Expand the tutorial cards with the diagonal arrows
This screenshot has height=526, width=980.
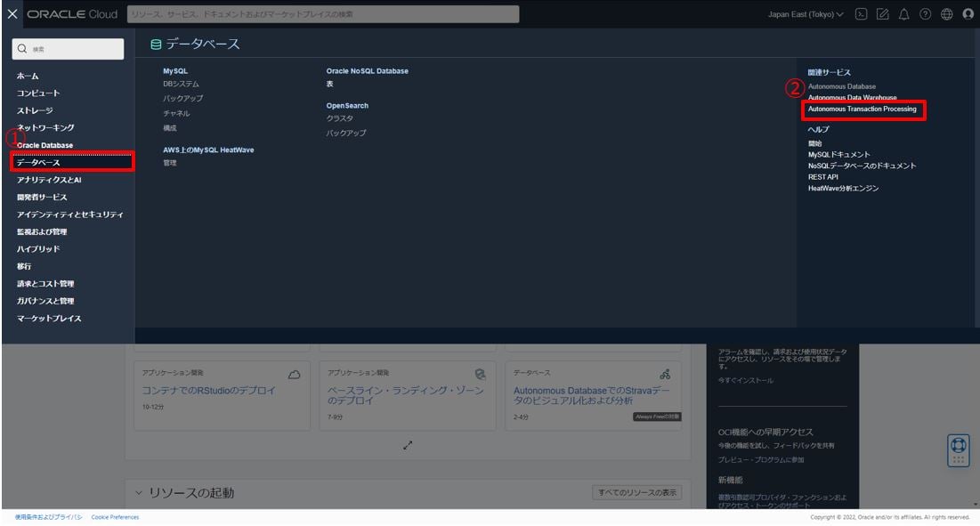point(408,445)
